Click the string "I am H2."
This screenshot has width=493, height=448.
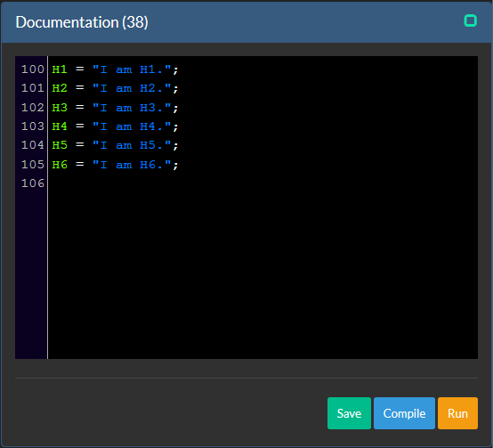pos(132,88)
